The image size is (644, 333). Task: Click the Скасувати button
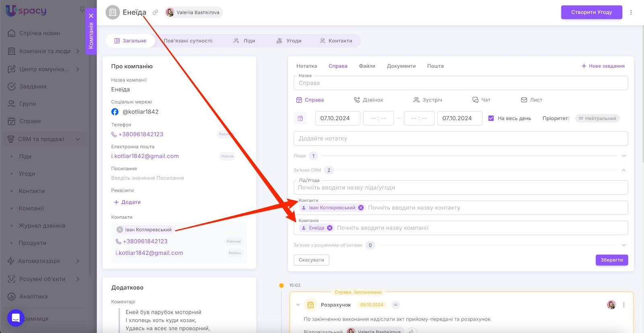pos(312,260)
